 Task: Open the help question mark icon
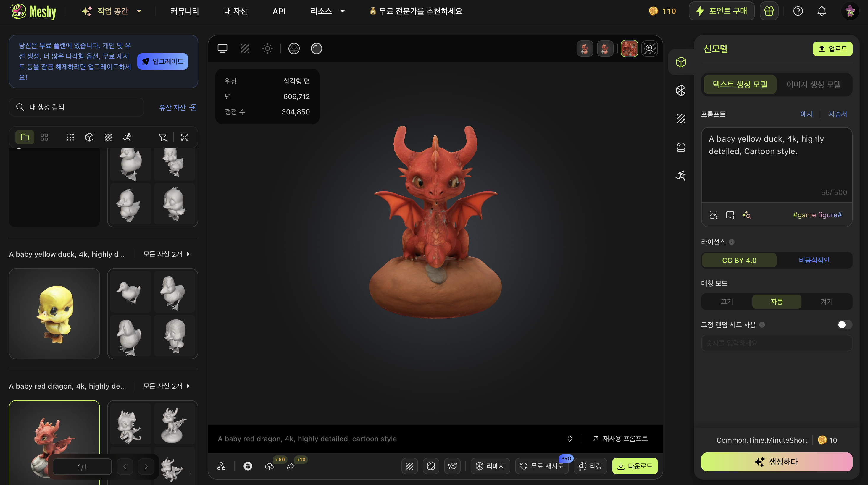tap(798, 11)
